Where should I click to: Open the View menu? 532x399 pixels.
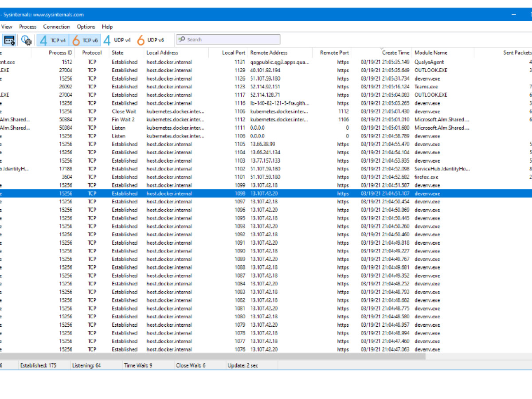tap(7, 27)
